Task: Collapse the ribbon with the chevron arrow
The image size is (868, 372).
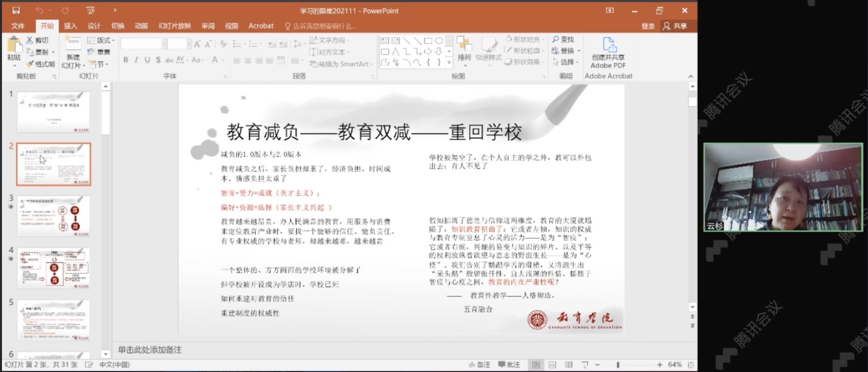Action: (690, 76)
